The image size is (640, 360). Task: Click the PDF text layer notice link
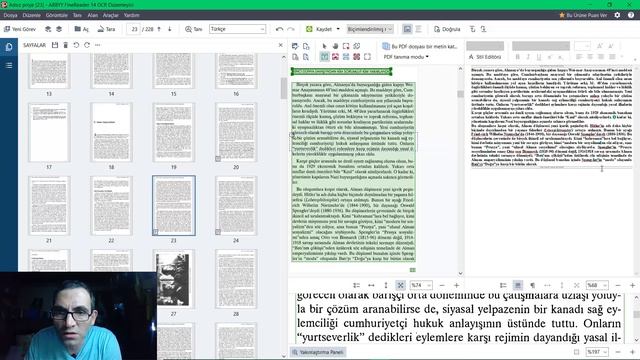tap(420, 46)
